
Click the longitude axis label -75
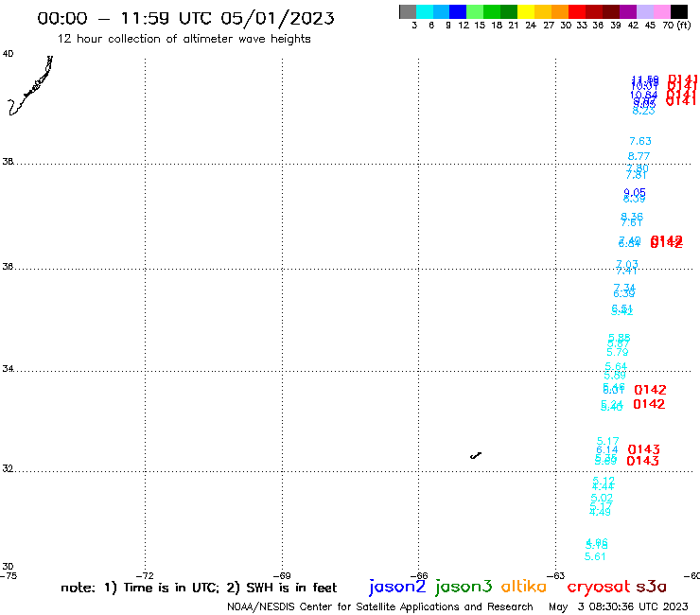point(9,575)
